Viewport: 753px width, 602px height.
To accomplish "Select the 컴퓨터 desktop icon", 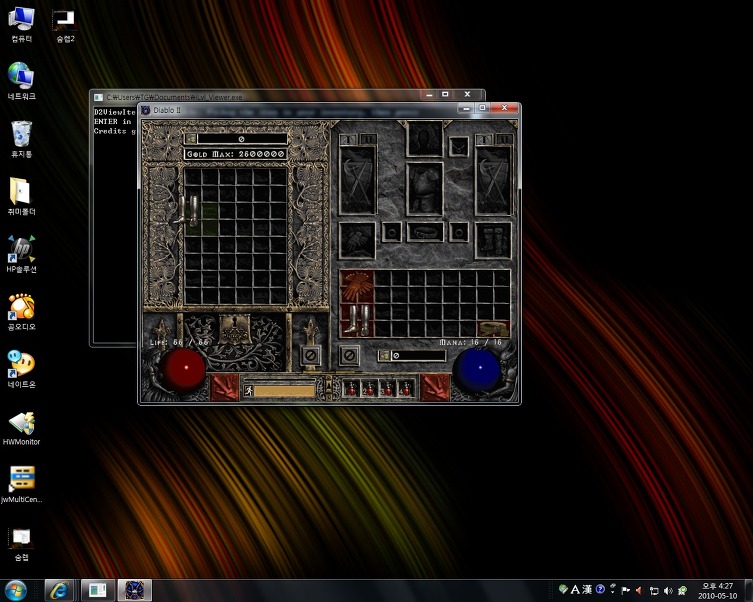I will point(21,25).
